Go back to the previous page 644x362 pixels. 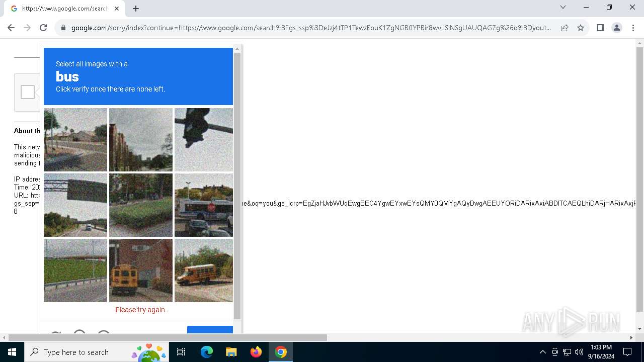[x=11, y=28]
